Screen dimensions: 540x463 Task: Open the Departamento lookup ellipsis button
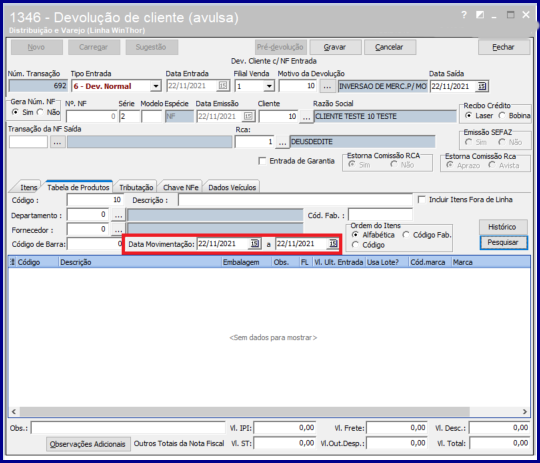[x=118, y=215]
